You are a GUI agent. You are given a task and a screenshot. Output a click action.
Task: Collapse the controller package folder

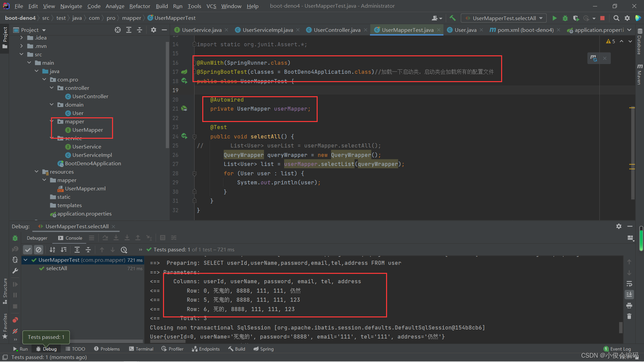[52, 88]
